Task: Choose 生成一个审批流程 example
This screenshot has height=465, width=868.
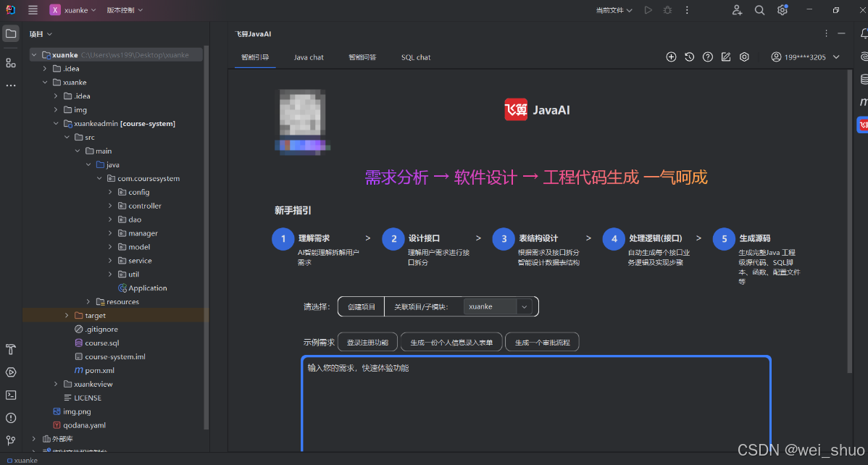Action: coord(542,342)
